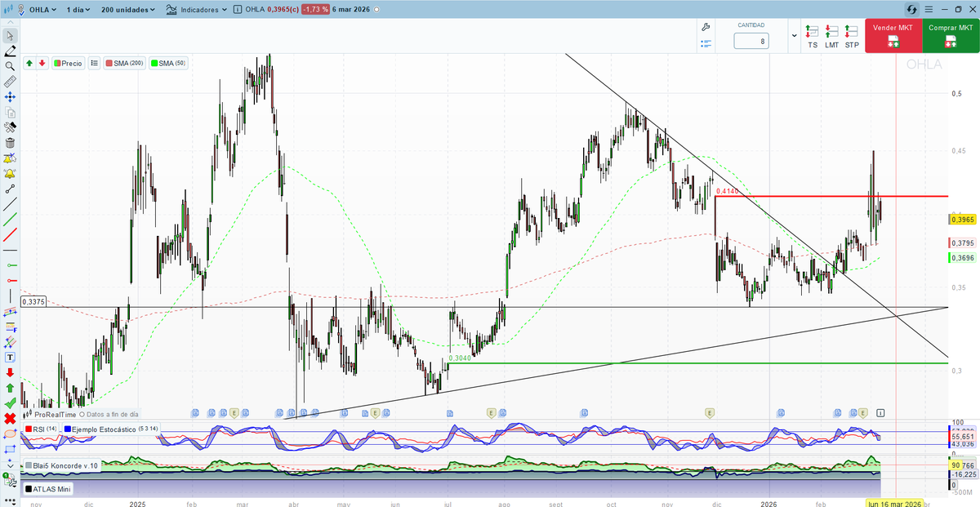Open the wrench settings icon near quantity
This screenshot has width=980, height=507.
coord(706,27)
